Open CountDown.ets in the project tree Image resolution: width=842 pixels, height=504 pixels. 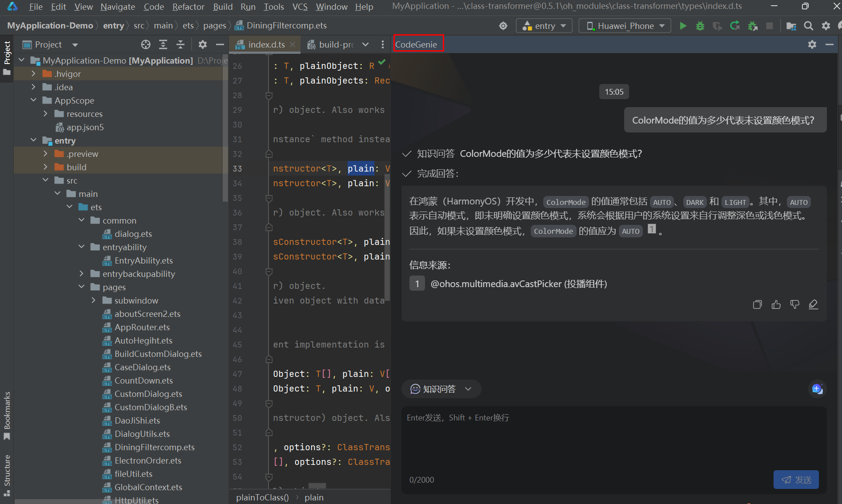[143, 380]
